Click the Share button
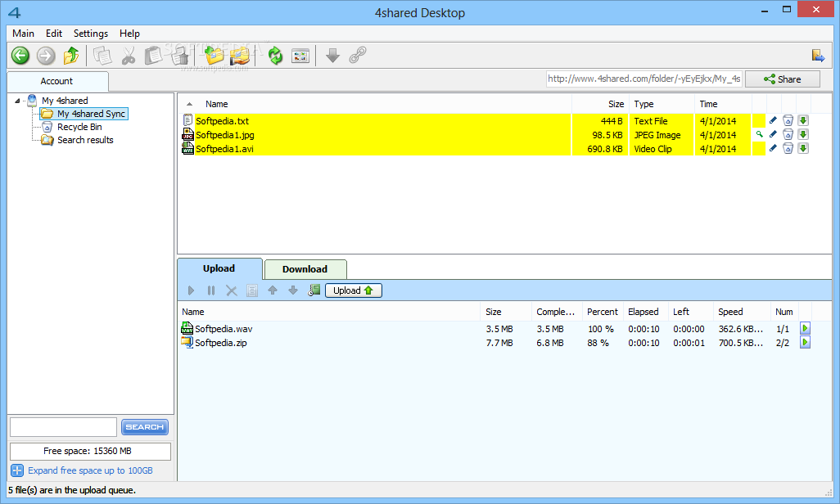 783,79
